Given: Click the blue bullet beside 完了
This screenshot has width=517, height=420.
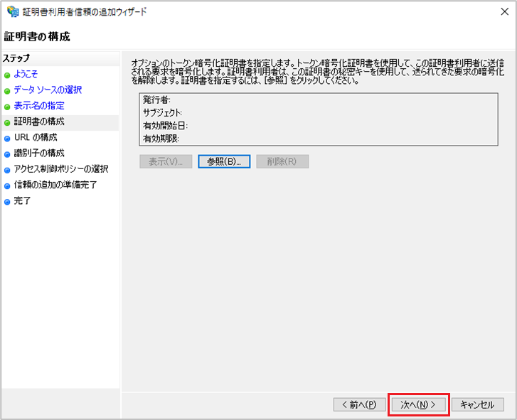Looking at the screenshot, I should click(x=7, y=202).
